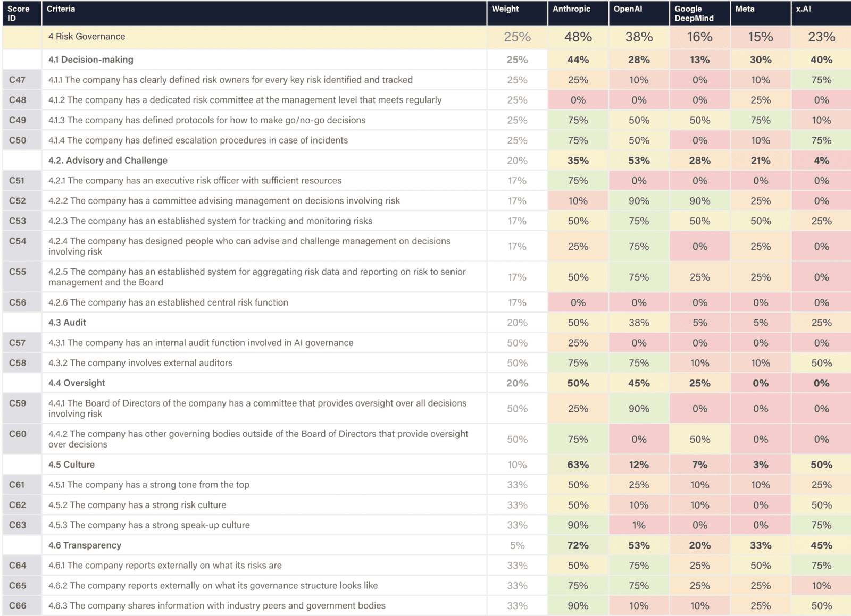851x616 pixels.
Task: Click the Google DeepMind column header
Action: click(x=699, y=13)
